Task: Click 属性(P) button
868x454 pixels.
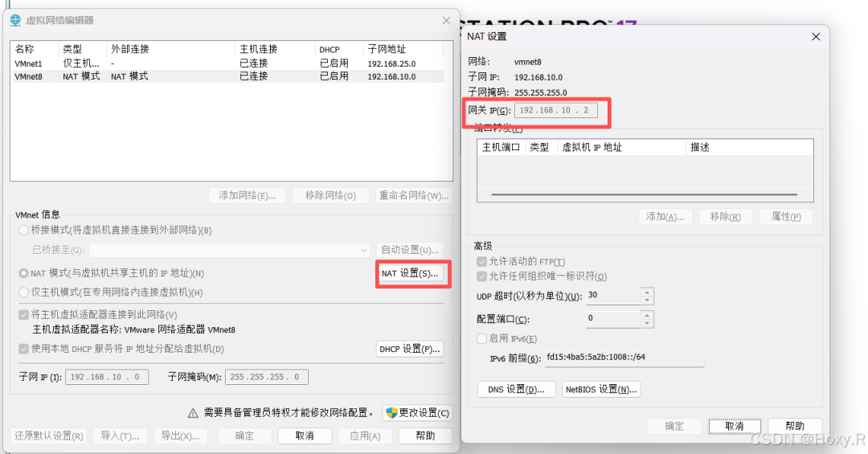Action: pos(786,216)
